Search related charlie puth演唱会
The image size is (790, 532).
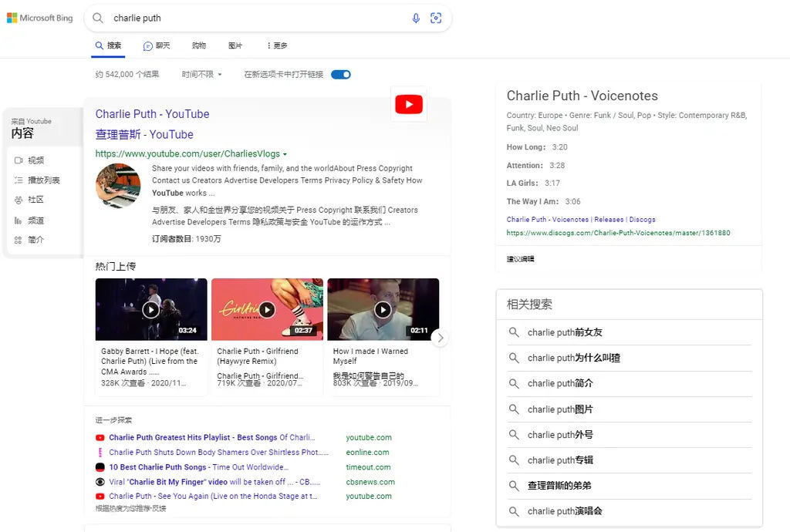[x=565, y=511]
